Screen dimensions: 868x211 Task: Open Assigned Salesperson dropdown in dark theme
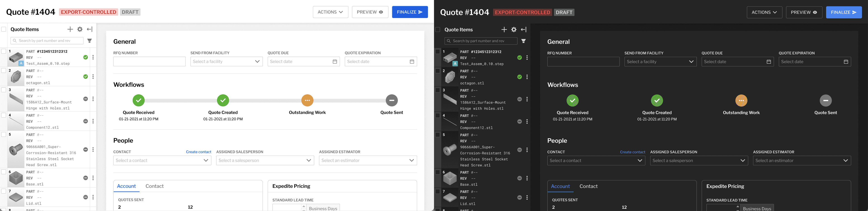[699, 161]
